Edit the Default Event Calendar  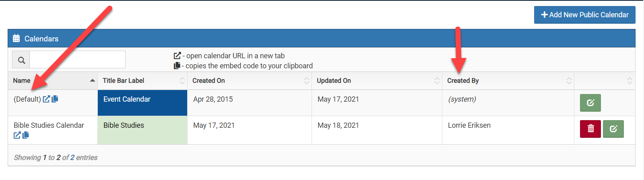coord(590,103)
